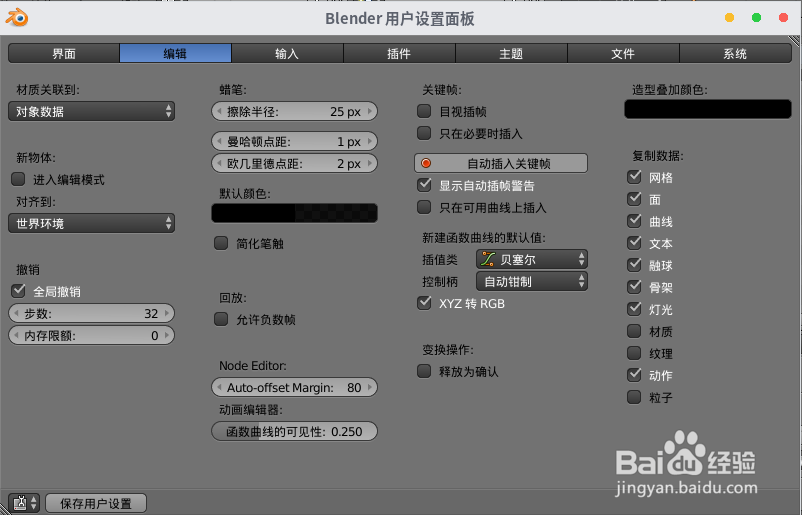Click the 函数曲线的可见性 slider
802x515 pixels.
[295, 431]
